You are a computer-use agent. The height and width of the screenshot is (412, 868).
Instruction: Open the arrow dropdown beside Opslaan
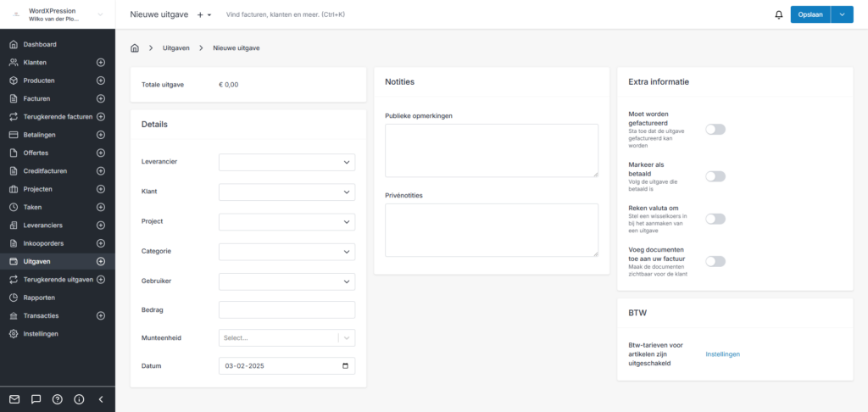point(842,14)
